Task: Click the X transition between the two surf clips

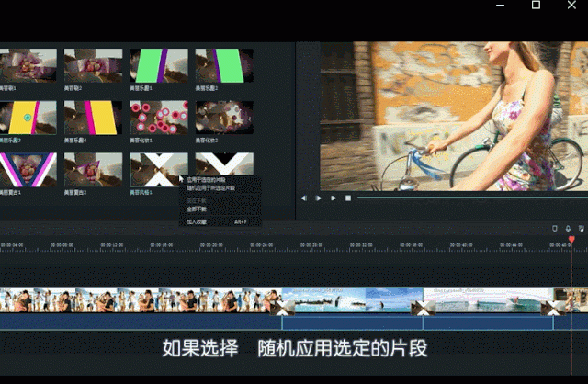Action: pyautogui.click(x=423, y=308)
